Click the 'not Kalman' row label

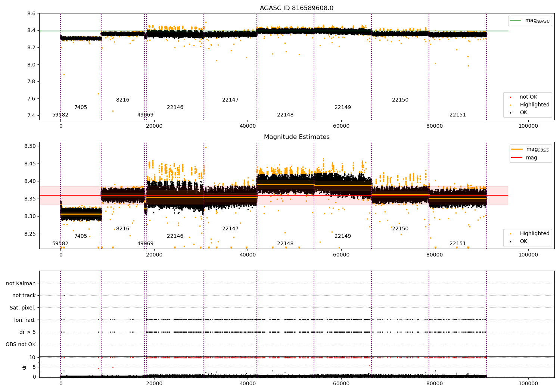21,283
